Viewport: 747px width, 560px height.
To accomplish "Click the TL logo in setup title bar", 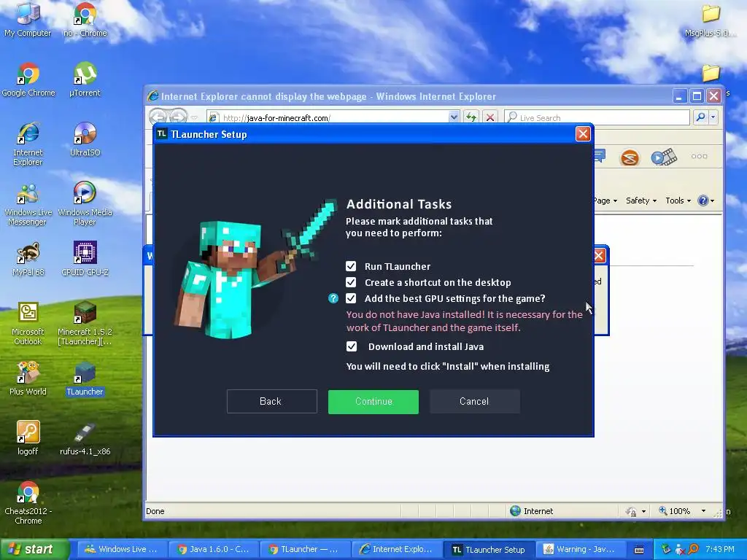I will tap(162, 134).
